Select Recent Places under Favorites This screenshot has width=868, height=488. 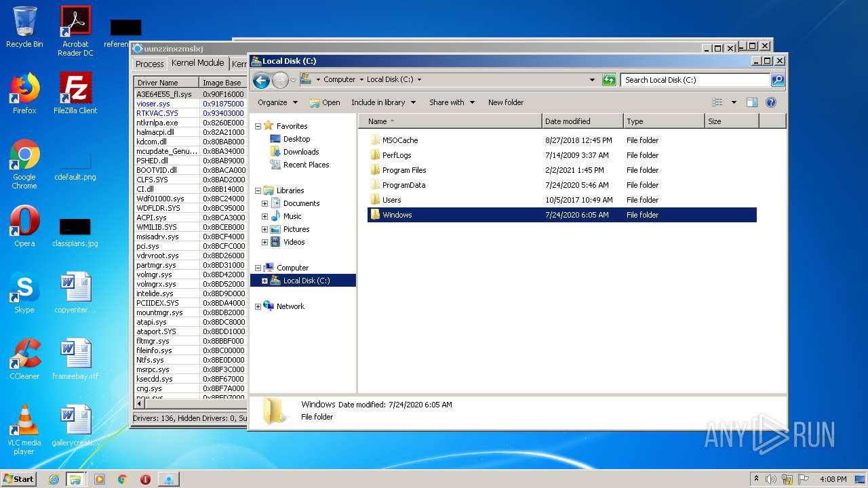306,165
